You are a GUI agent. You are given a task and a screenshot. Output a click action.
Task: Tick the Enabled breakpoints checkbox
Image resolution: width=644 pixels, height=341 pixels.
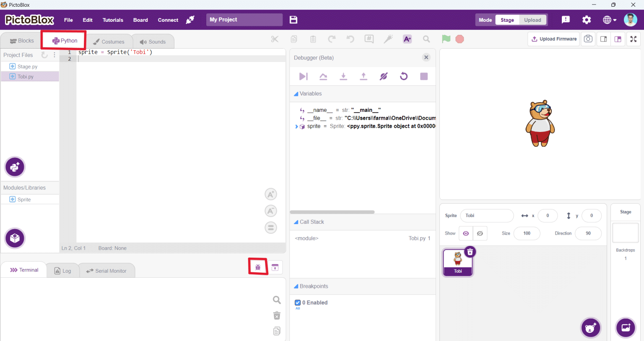(x=298, y=302)
